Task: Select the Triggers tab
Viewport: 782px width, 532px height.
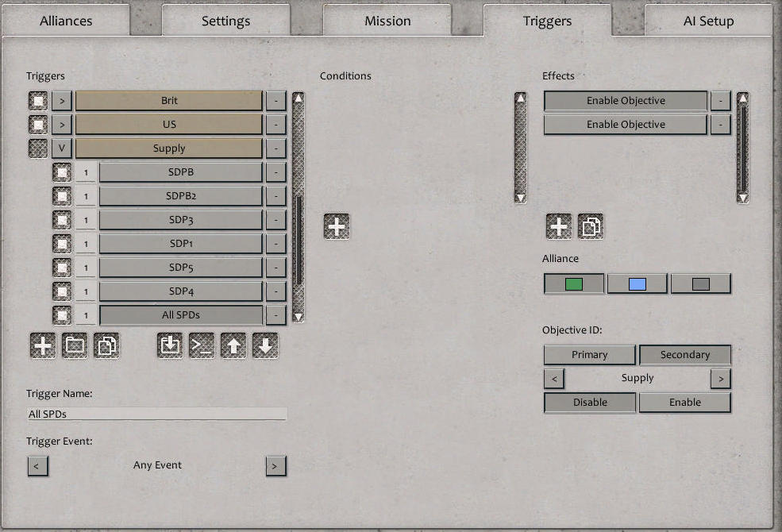Action: 547,21
